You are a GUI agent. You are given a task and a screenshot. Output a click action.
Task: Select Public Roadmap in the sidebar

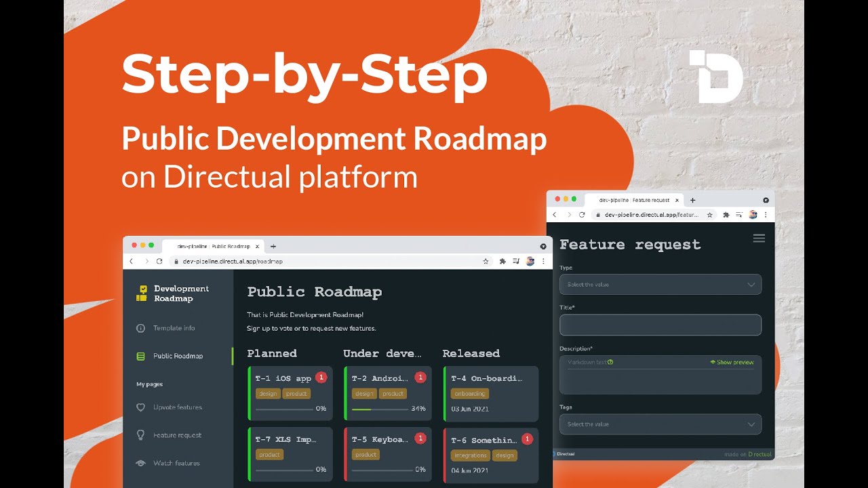[x=178, y=356]
